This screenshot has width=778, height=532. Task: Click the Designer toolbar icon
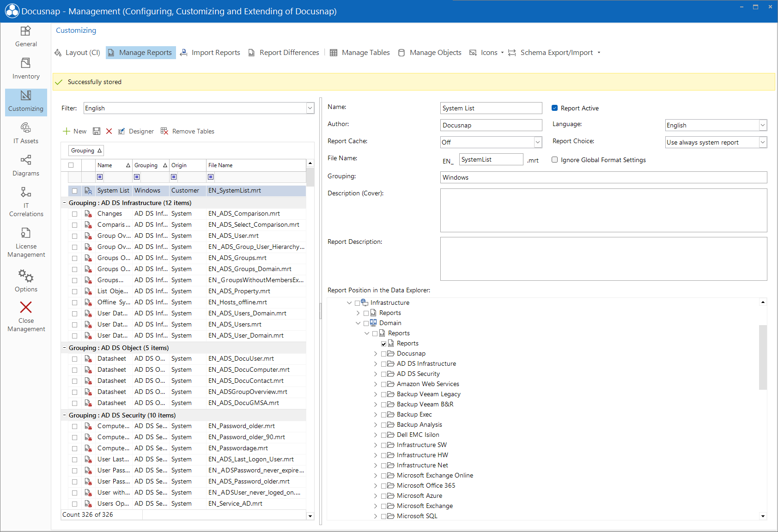pos(122,131)
